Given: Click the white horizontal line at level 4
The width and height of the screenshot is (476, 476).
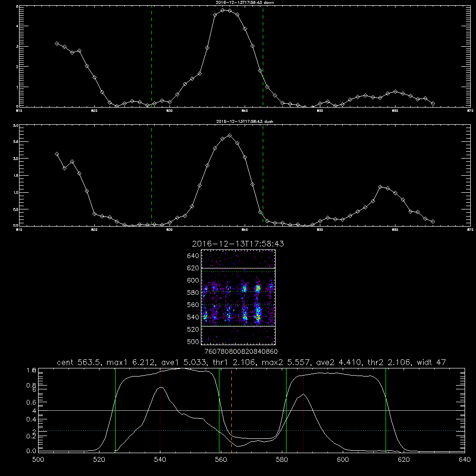Looking at the screenshot, I should point(251,410).
